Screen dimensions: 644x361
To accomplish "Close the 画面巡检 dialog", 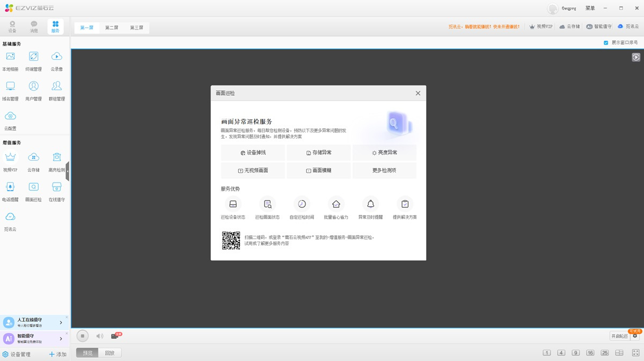I will (418, 93).
